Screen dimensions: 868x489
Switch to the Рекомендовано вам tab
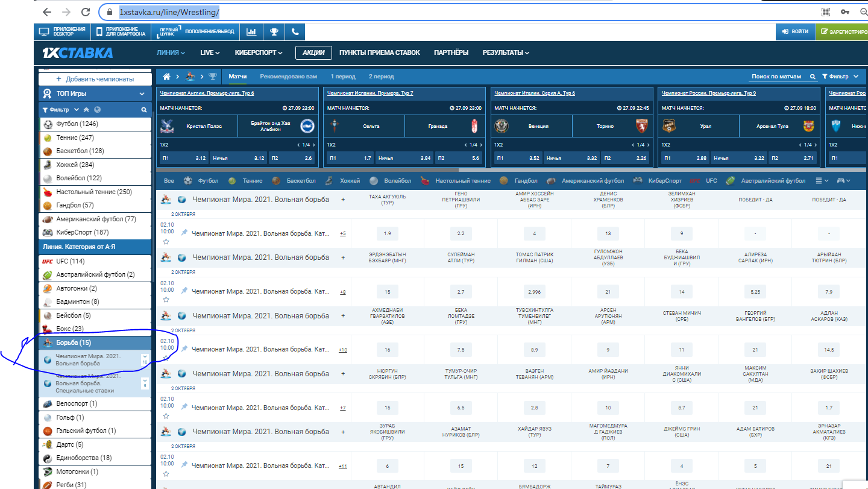coord(288,77)
